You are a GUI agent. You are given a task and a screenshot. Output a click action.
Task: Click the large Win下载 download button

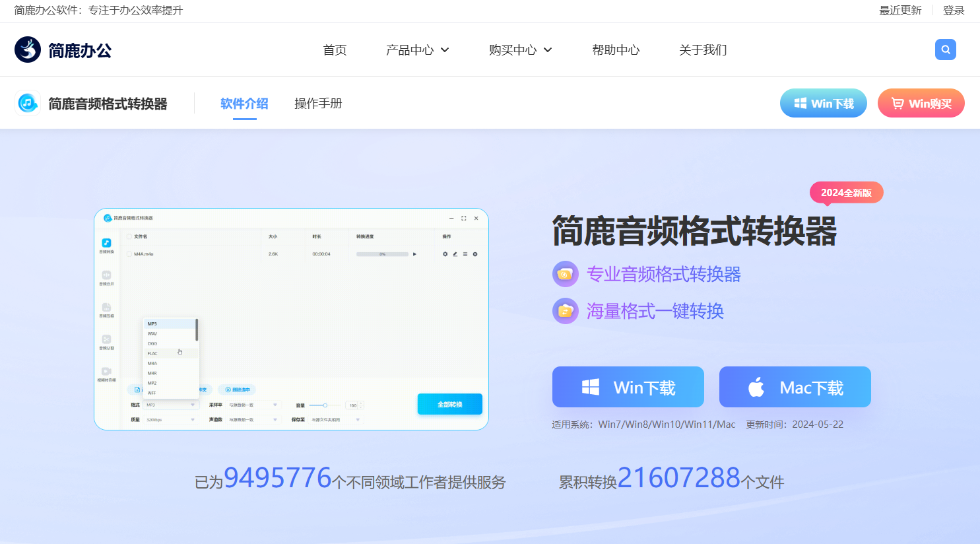point(628,387)
